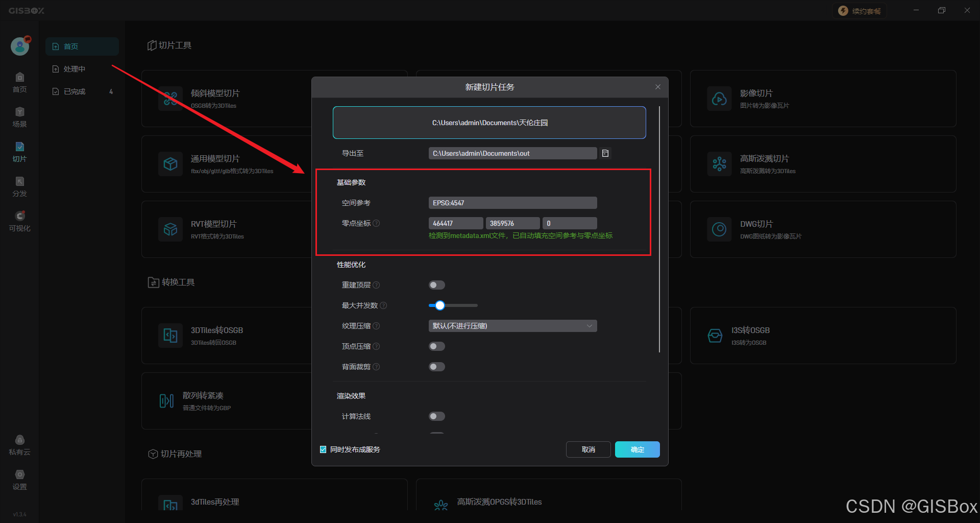Toggle the 重建顶层 switch
980x523 pixels.
(x=437, y=285)
